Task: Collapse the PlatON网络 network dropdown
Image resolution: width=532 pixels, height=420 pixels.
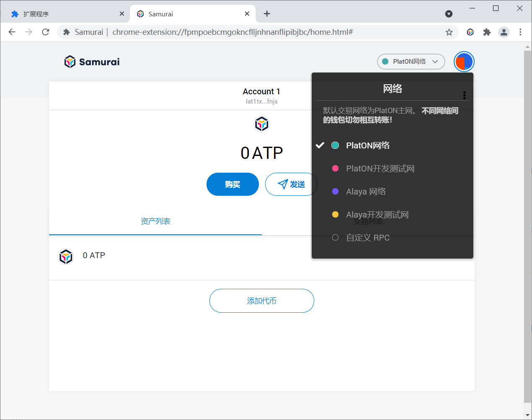Action: click(411, 62)
